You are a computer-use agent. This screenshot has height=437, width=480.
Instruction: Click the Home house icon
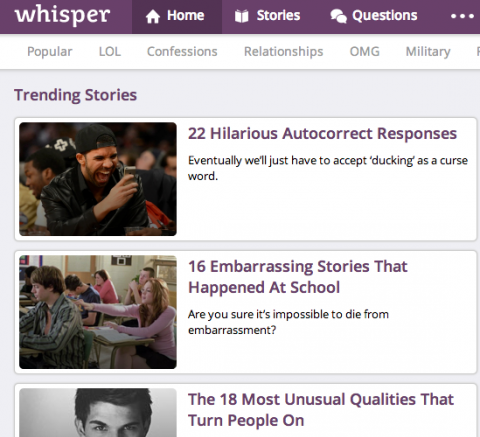coord(153,16)
